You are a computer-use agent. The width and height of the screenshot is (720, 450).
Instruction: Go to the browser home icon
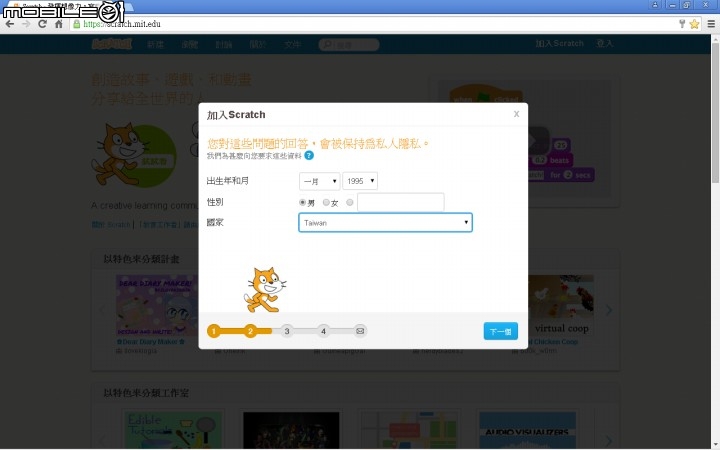pyautogui.click(x=59, y=24)
